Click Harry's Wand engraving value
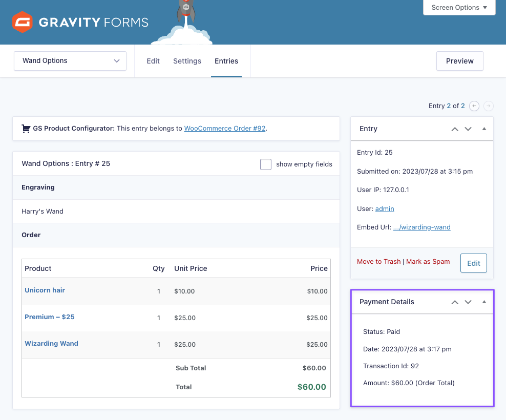 (43, 212)
